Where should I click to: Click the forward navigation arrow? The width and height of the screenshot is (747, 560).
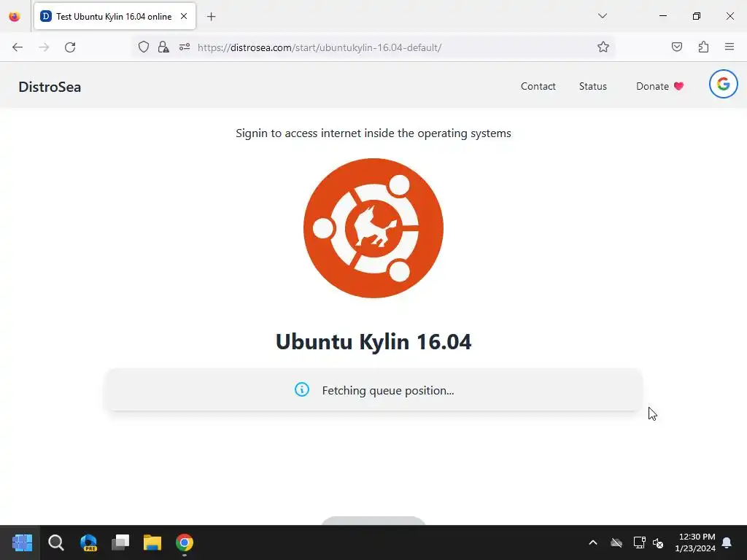[x=44, y=47]
